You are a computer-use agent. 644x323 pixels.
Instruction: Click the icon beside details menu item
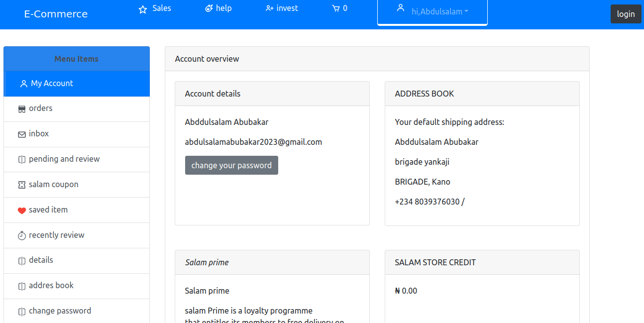click(x=22, y=261)
